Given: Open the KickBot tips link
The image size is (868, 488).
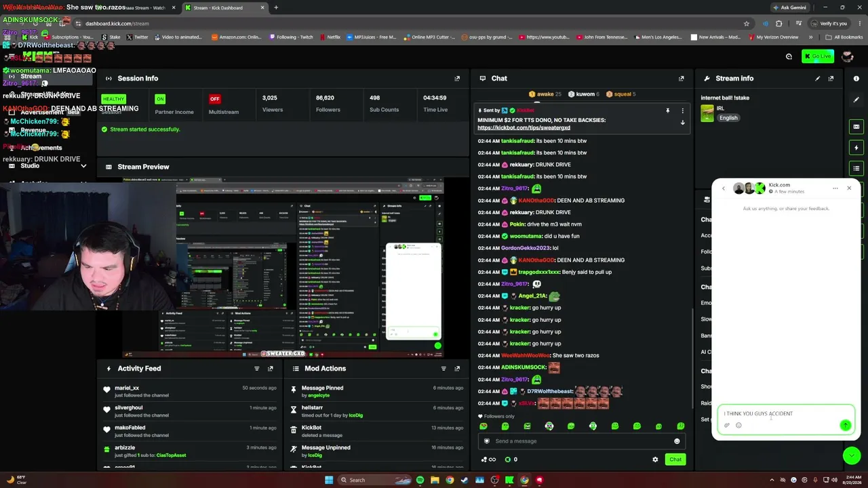Looking at the screenshot, I should pyautogui.click(x=524, y=127).
